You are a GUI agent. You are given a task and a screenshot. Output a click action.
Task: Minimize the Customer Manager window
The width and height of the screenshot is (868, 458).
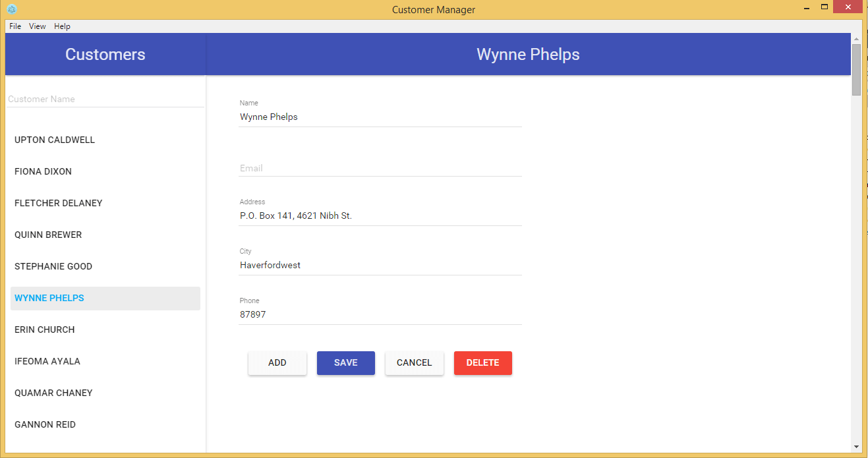tap(806, 7)
